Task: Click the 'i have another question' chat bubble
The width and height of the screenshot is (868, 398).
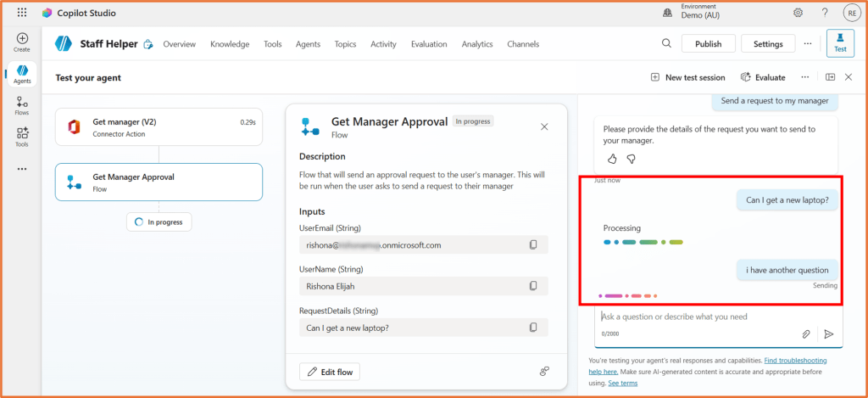Action: click(x=787, y=270)
